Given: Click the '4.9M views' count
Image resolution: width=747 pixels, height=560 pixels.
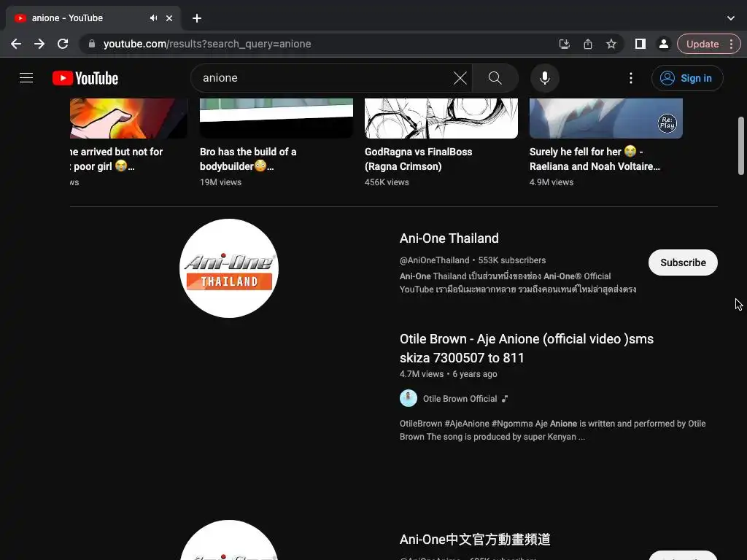Looking at the screenshot, I should (551, 182).
